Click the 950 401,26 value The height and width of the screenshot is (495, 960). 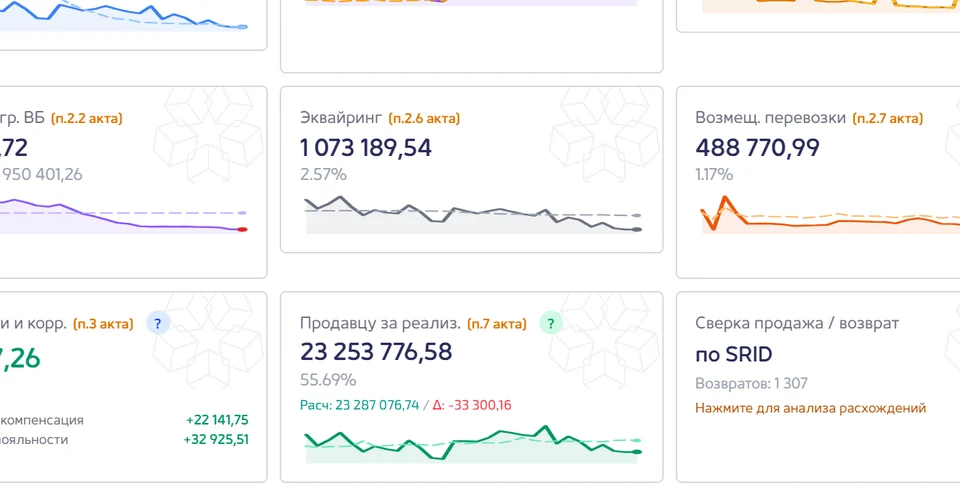[x=42, y=175]
